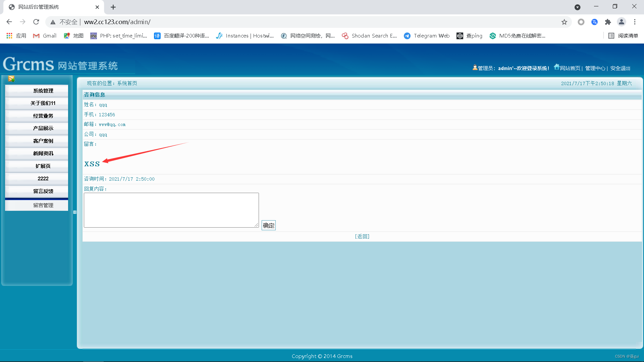The height and width of the screenshot is (362, 644).
Task: Open the Telegram Web bookmark
Action: coord(427,36)
